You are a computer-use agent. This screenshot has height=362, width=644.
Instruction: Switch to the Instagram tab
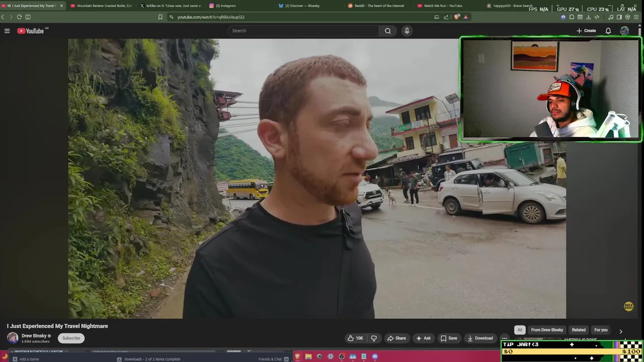coord(239,6)
